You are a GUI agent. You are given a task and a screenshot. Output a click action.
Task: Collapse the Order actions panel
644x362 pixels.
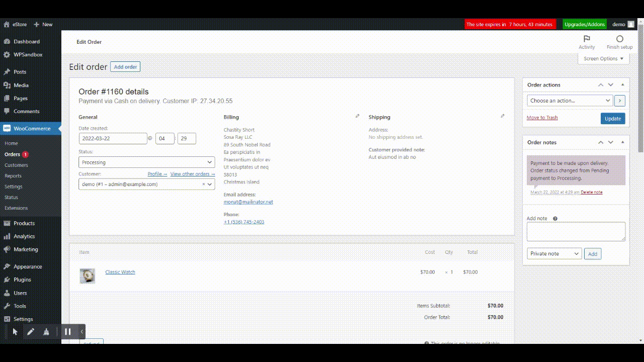tap(622, 84)
